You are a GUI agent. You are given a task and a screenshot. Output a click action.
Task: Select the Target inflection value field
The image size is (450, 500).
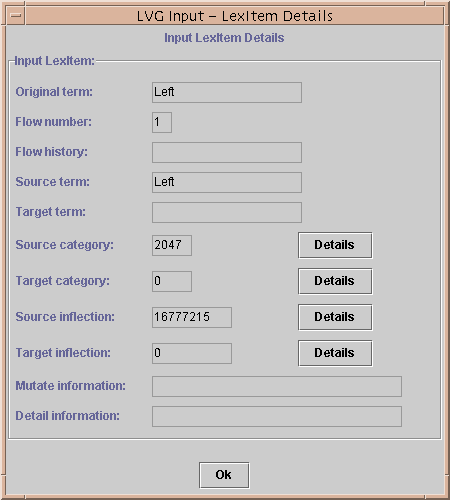(x=192, y=353)
